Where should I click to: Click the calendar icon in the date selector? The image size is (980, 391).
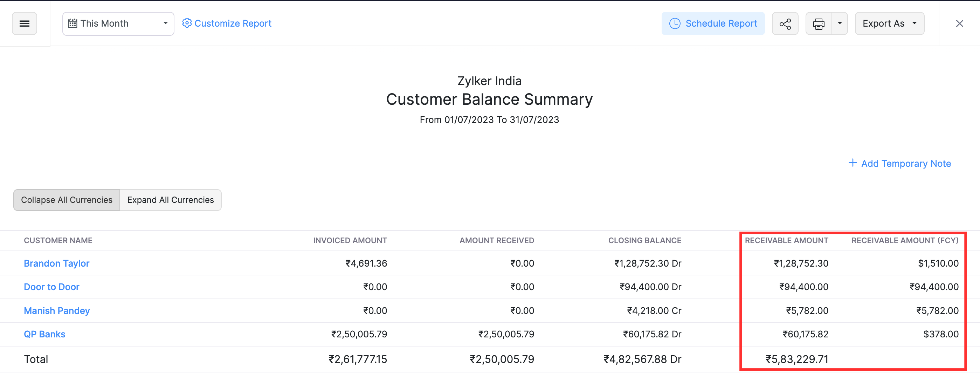(x=73, y=23)
